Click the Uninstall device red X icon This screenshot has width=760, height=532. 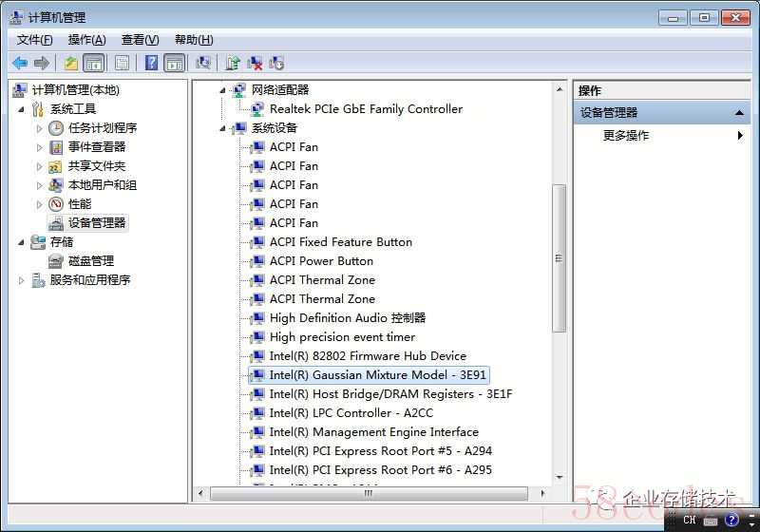(x=255, y=63)
